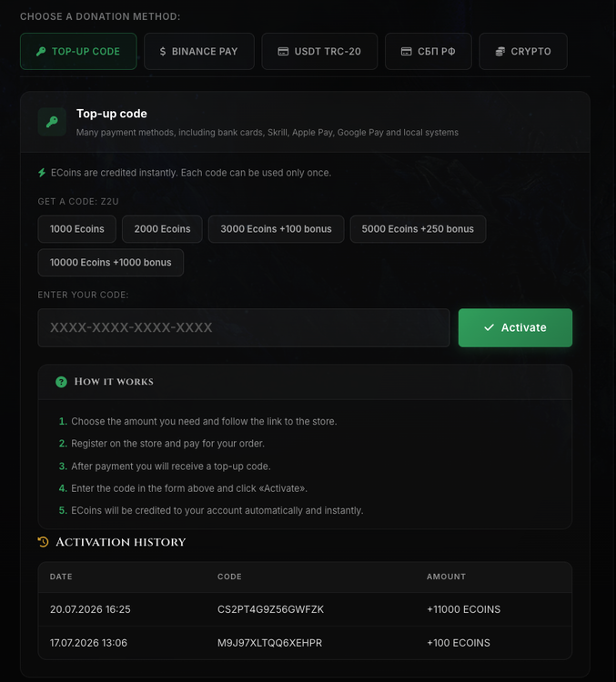Click the Top-up code heading text
616x682 pixels.
pyautogui.click(x=112, y=114)
